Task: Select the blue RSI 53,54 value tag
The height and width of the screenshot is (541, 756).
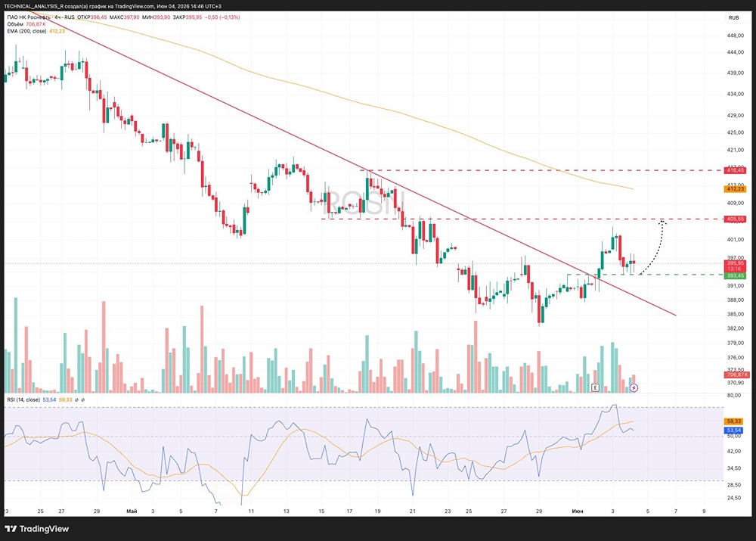Action: coord(734,431)
